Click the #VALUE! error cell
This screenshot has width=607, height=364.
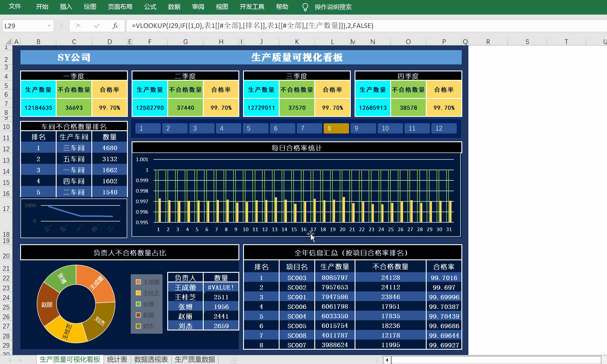point(221,287)
